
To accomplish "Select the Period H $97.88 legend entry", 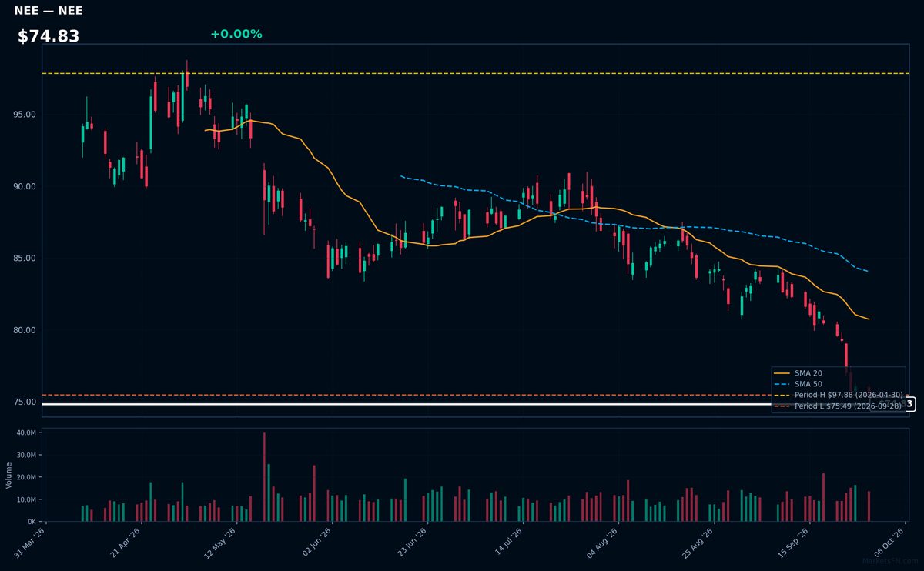I will coord(839,395).
